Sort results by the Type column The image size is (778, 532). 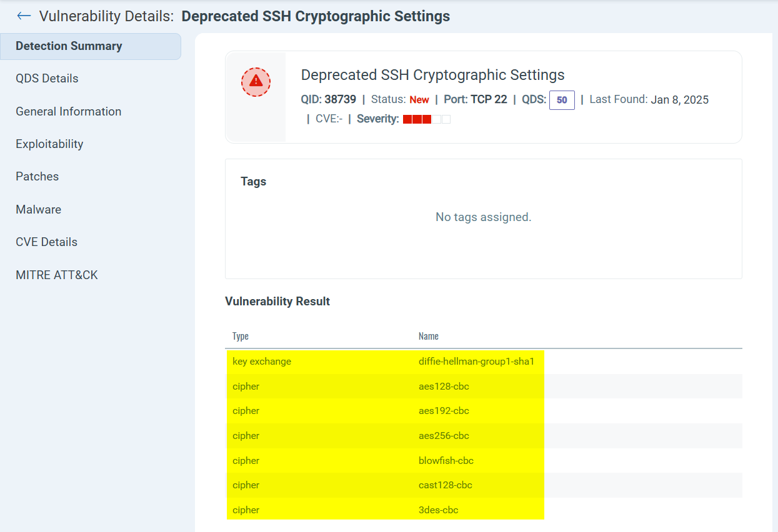(x=241, y=336)
